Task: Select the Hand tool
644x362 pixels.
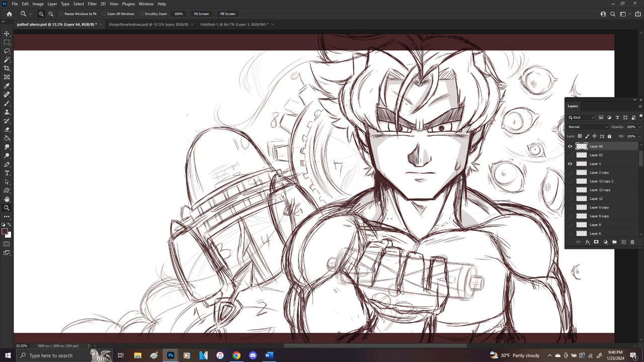Action: 7,199
